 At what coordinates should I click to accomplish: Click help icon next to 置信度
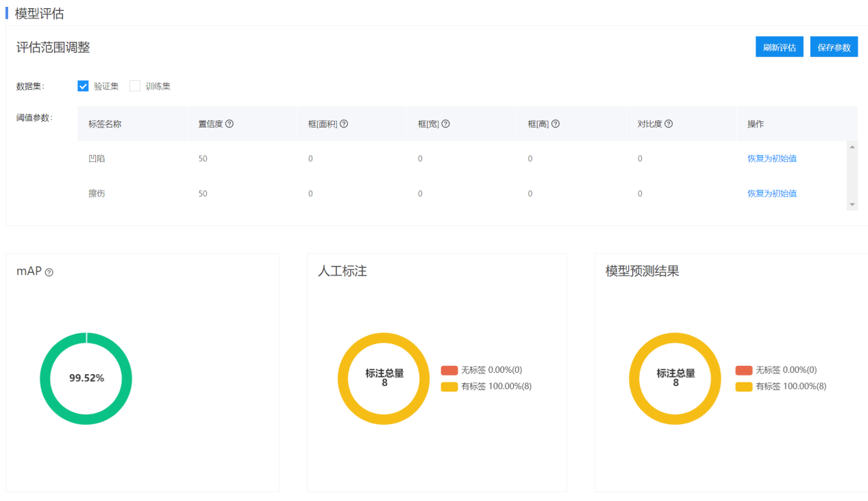click(230, 124)
